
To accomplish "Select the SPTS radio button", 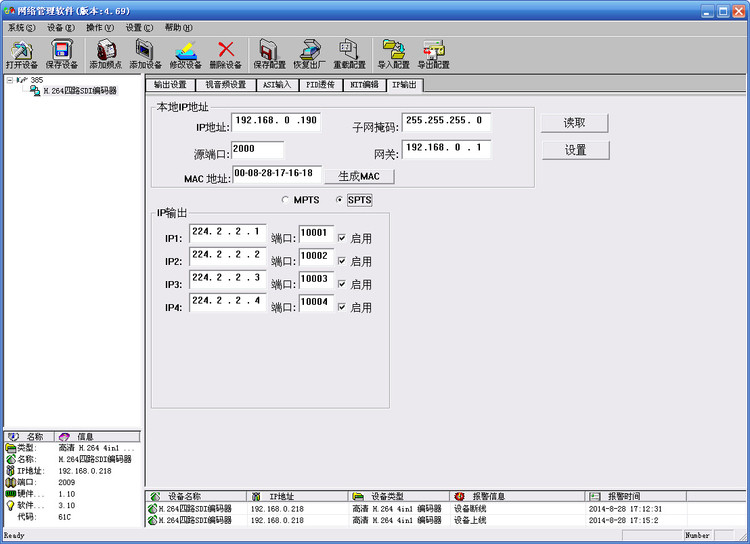I will (x=339, y=200).
